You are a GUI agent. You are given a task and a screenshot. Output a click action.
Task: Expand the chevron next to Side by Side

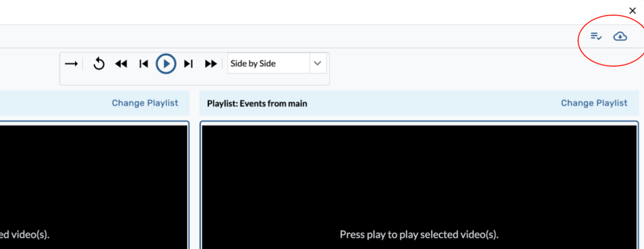point(317,64)
